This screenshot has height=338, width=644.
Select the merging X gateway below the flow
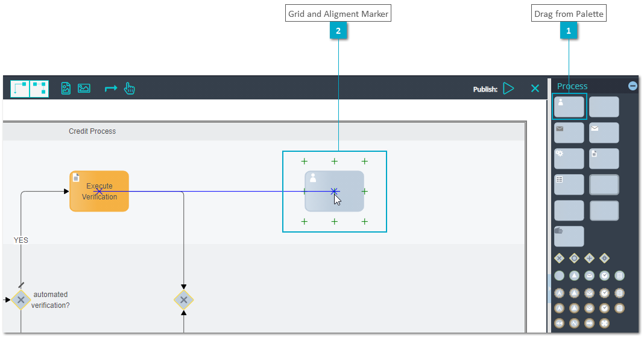point(183,300)
